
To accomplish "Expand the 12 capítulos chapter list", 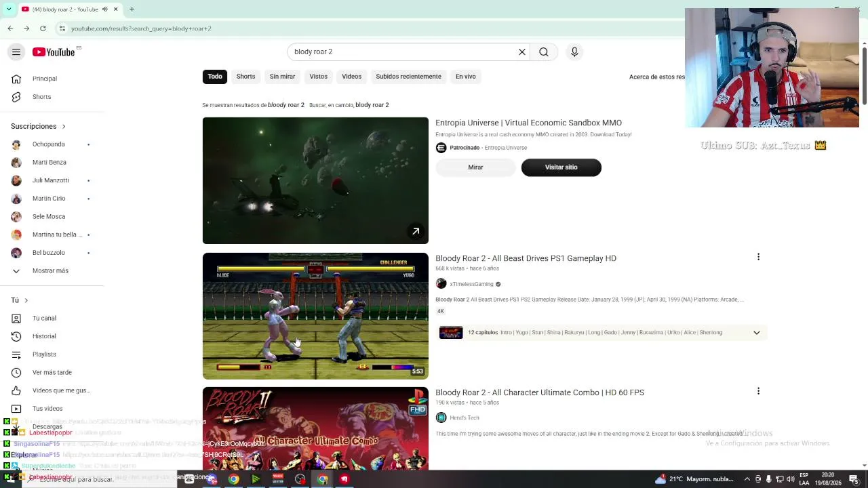I will tap(756, 333).
